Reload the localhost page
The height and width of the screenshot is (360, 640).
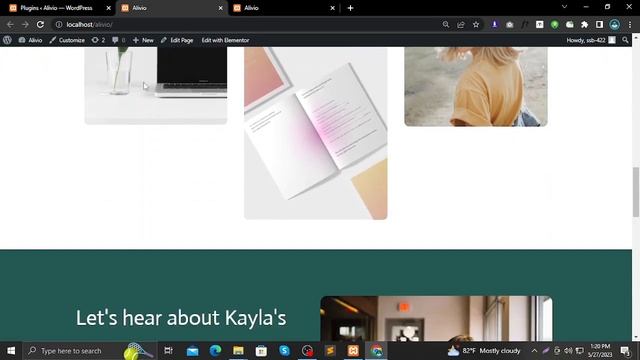[40, 24]
